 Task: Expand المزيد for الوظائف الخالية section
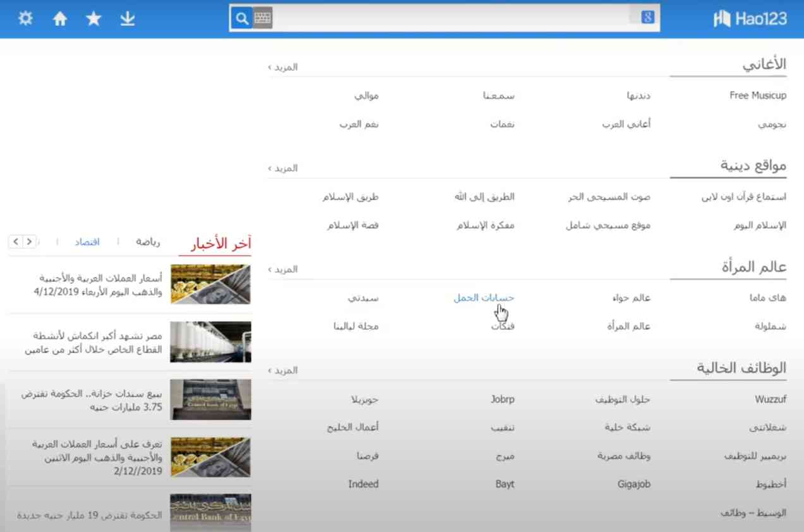point(283,370)
